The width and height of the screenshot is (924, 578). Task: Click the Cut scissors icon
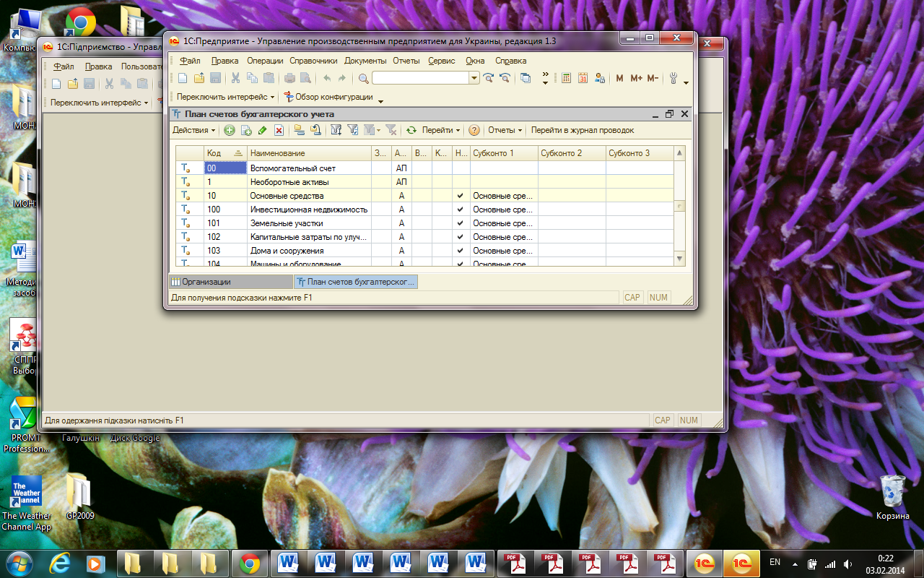pyautogui.click(x=235, y=78)
